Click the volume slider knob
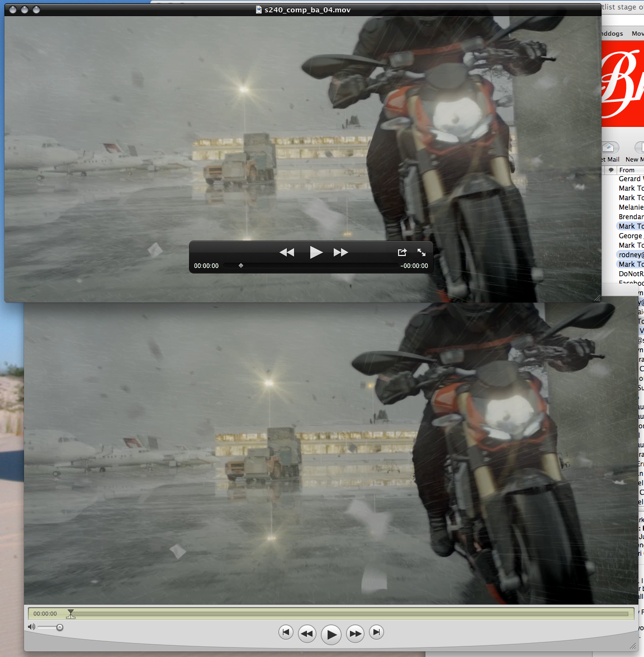 60,627
